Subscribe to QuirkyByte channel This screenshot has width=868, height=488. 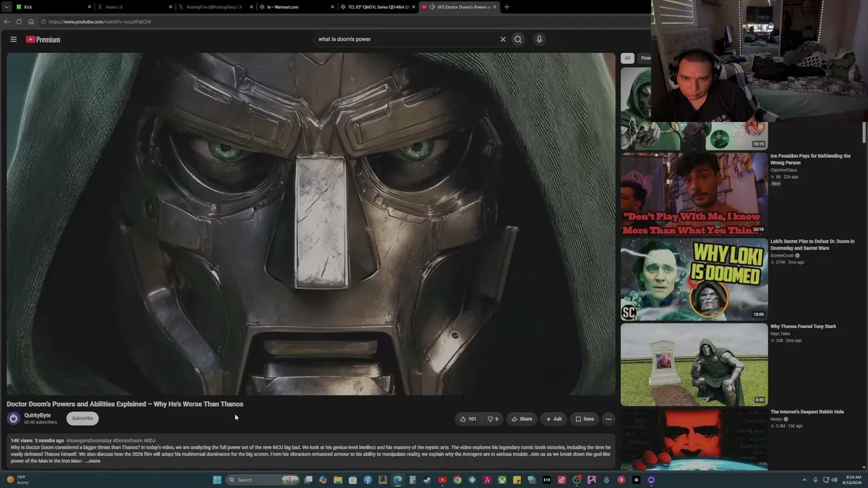82,418
